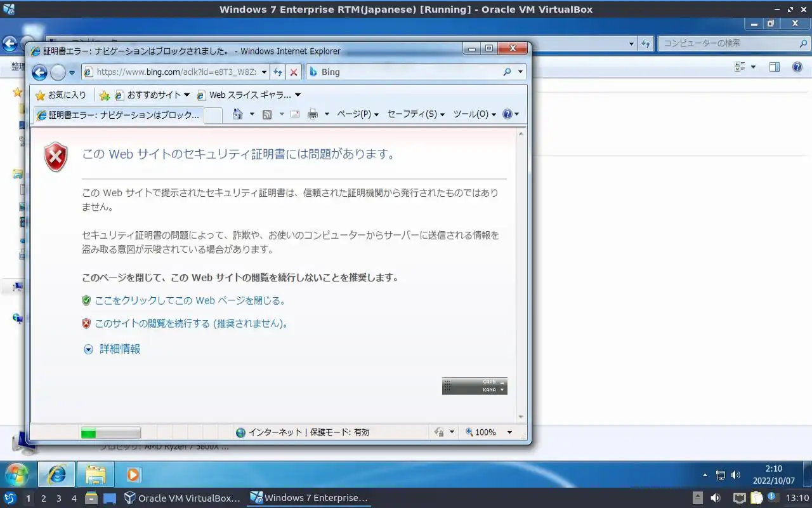The height and width of the screenshot is (508, 812).
Task: Open the Internet Explorer help icon menu
Action: 511,114
